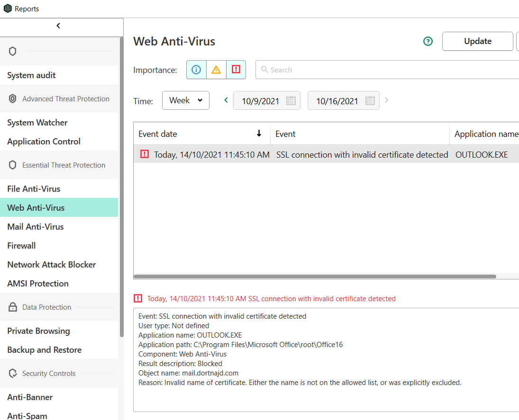The image size is (519, 420).
Task: Click red alert icon in details header
Action: tap(138, 298)
